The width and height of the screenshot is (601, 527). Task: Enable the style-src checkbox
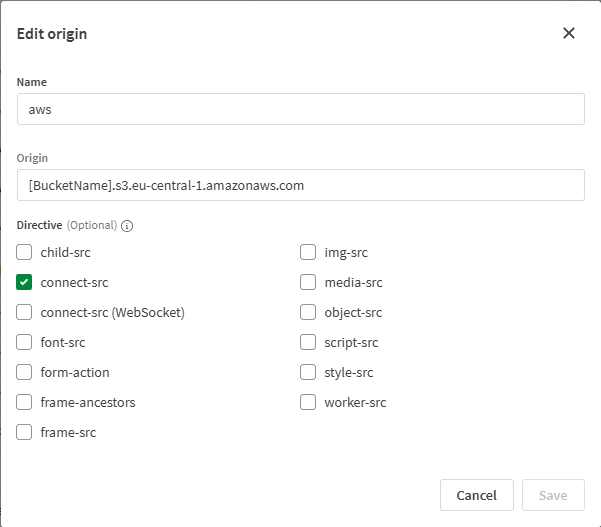[309, 373]
